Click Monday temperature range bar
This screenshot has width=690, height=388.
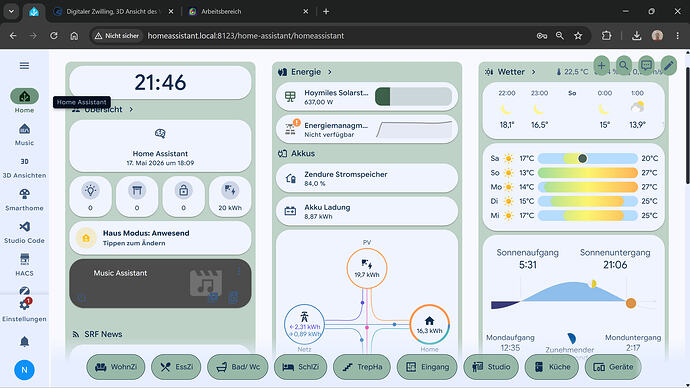(587, 187)
